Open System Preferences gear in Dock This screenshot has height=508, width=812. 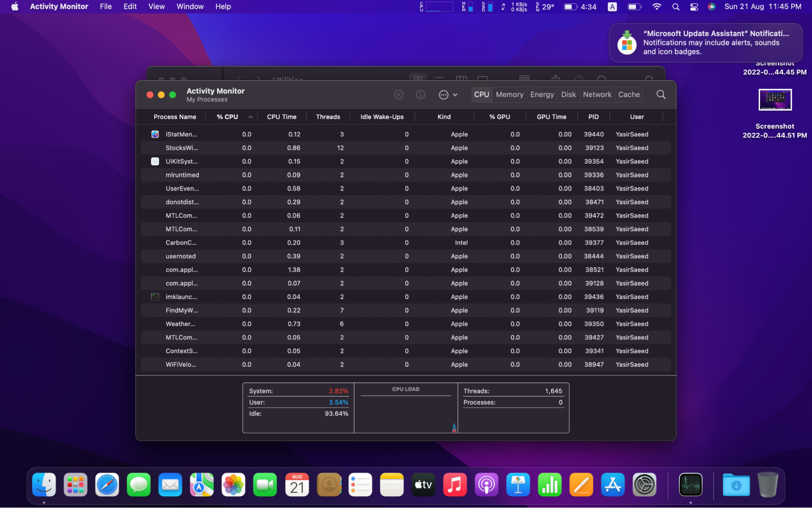(x=644, y=484)
